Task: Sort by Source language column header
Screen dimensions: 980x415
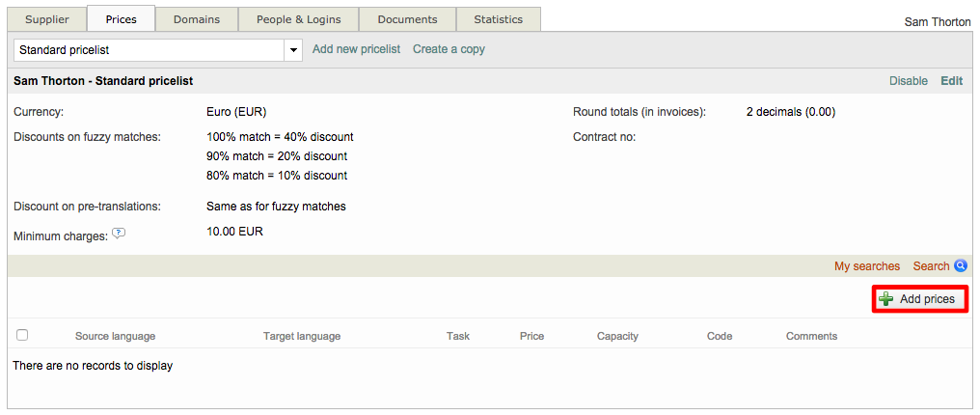Action: (x=115, y=336)
